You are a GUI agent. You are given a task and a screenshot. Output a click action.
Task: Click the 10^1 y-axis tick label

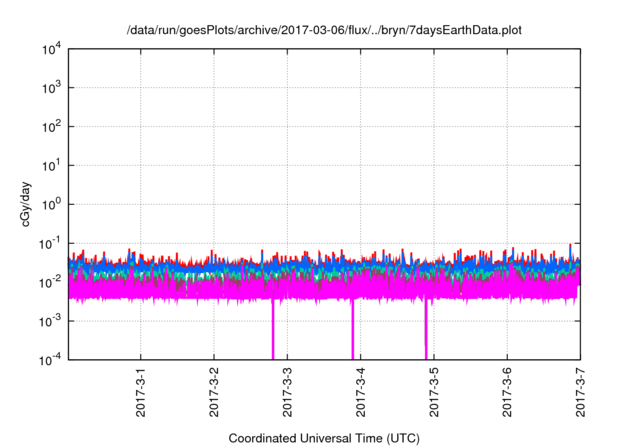pyautogui.click(x=51, y=165)
